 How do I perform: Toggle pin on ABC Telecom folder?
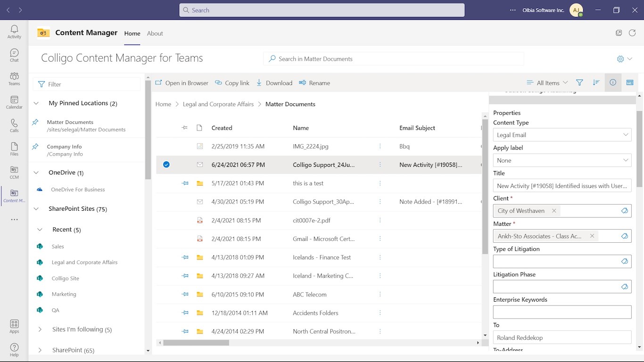point(185,295)
